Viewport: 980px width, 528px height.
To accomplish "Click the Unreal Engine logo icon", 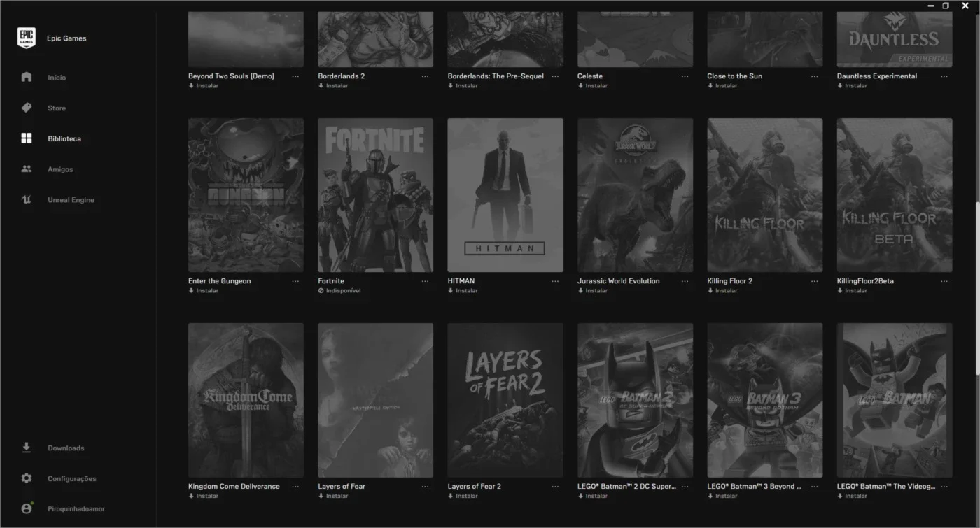I will coord(27,199).
